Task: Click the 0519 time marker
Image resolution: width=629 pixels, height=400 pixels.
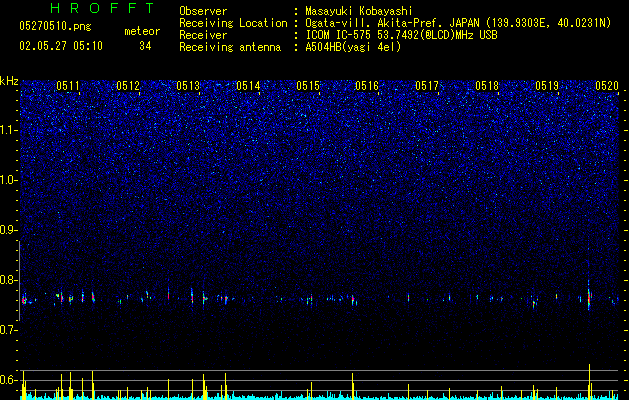Action: (547, 86)
